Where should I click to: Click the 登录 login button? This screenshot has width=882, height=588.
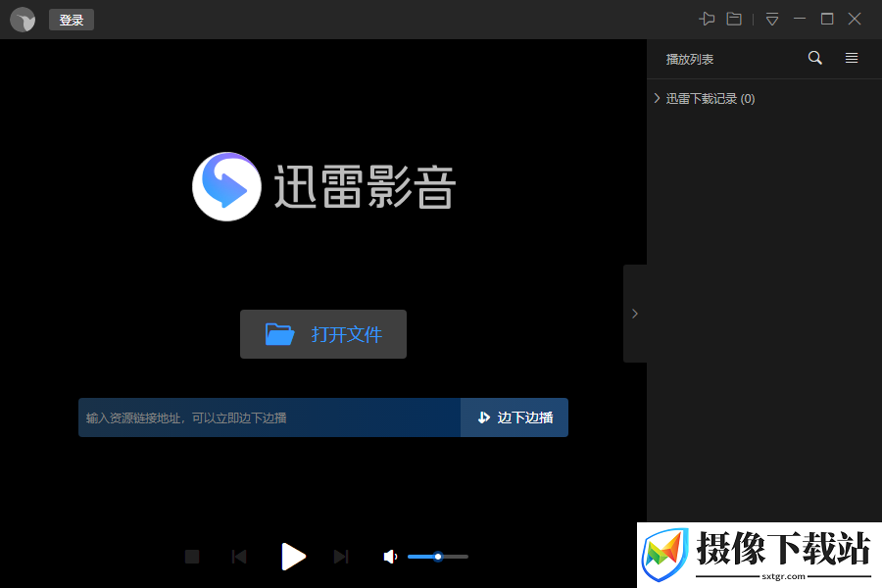tap(72, 20)
